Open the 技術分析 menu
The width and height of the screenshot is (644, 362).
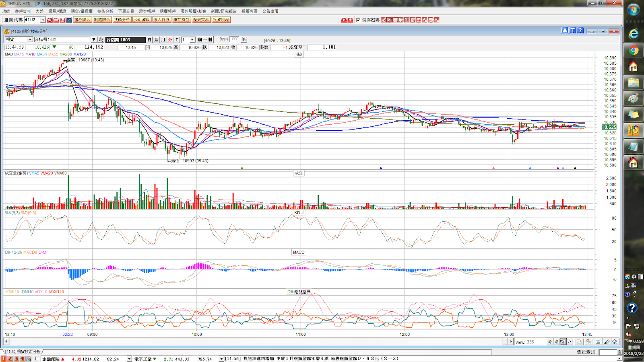[105, 11]
